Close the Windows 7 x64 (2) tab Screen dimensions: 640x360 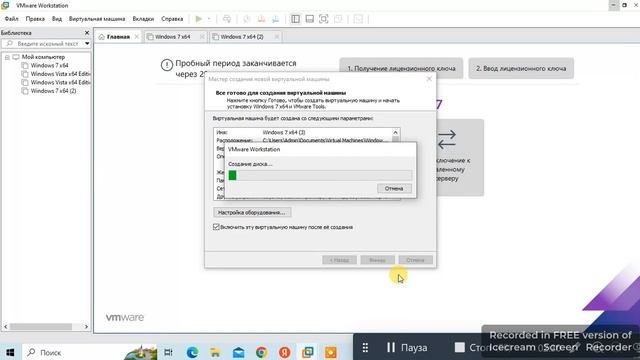pos(277,37)
